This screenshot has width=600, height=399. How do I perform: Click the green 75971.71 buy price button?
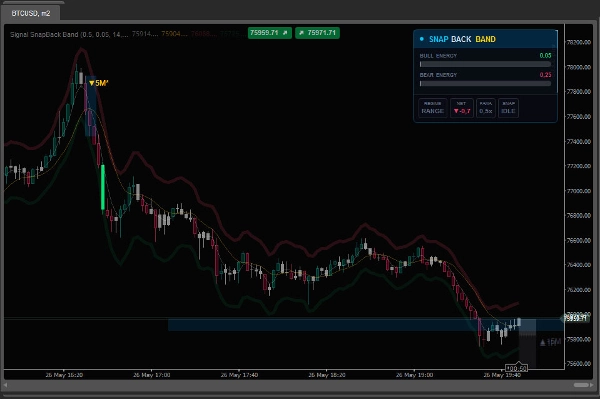coord(317,33)
